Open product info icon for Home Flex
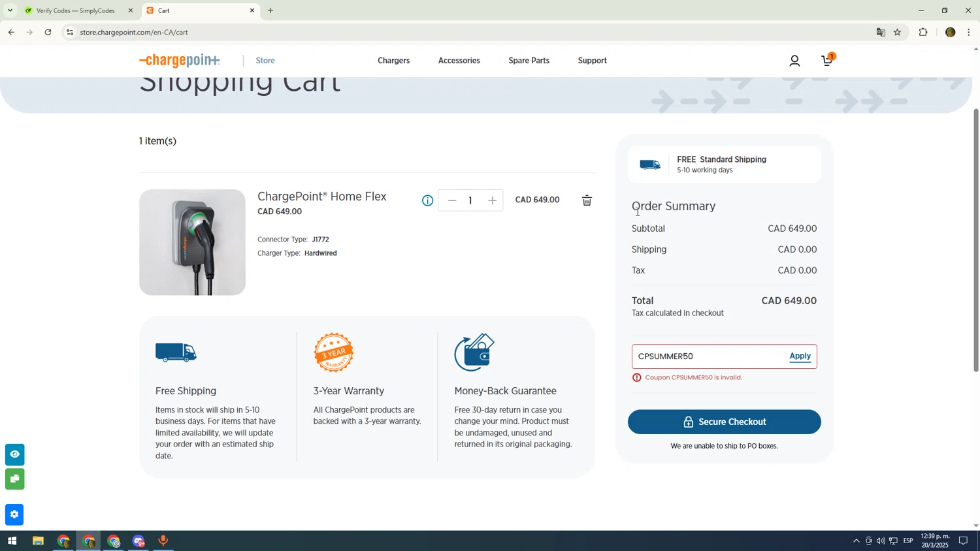Screen dimensions: 980x551 pyautogui.click(x=427, y=200)
